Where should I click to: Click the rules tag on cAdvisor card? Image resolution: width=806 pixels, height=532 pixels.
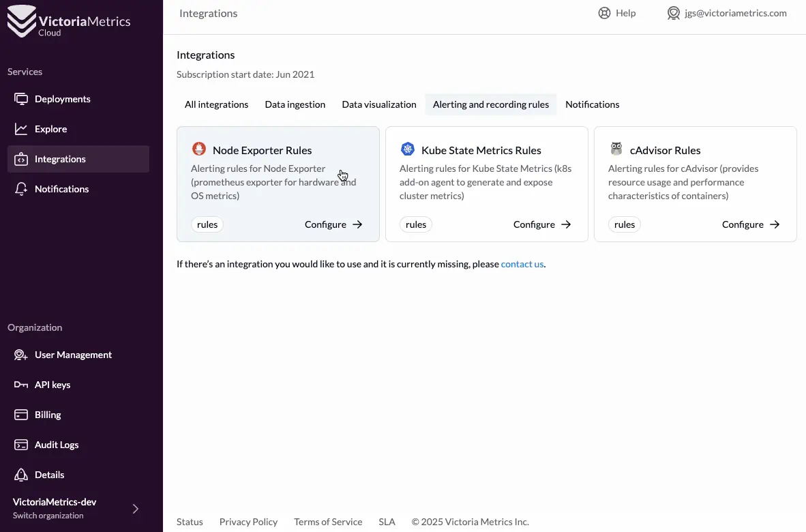coord(625,224)
